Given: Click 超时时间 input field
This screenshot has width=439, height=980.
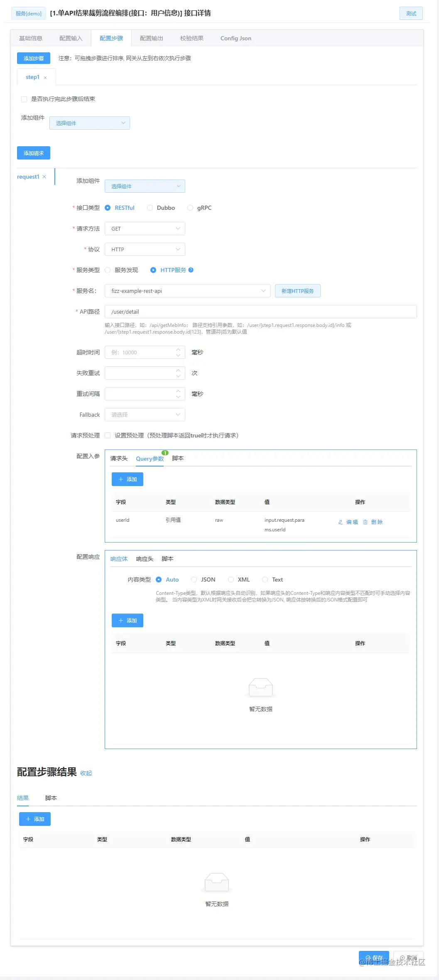Looking at the screenshot, I should tap(145, 352).
